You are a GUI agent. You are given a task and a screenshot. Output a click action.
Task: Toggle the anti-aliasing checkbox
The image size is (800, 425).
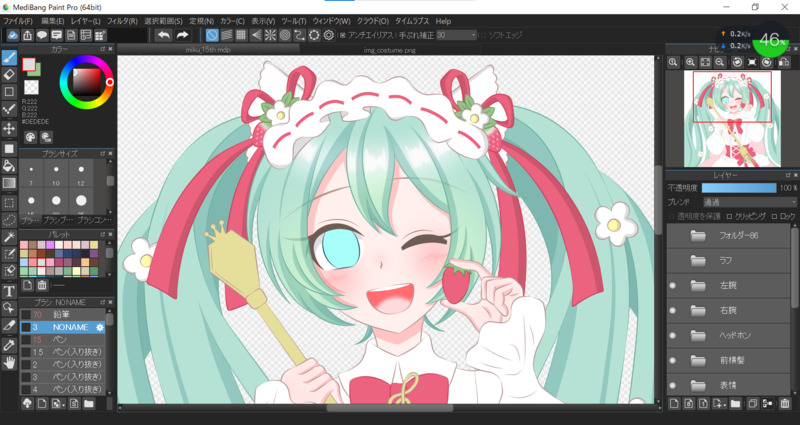[342, 35]
